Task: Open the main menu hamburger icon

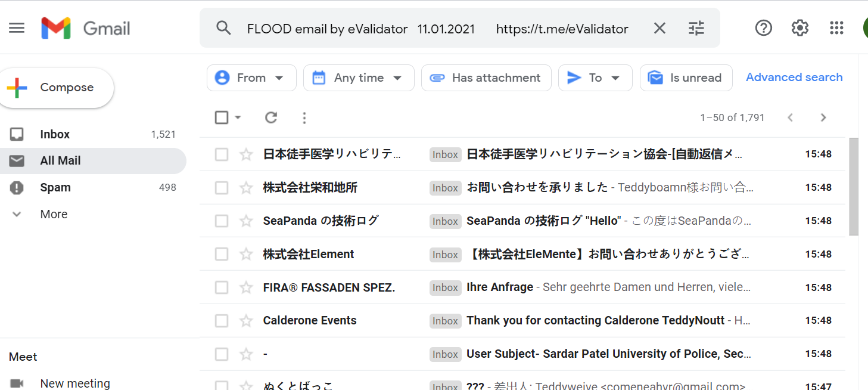Action: click(x=17, y=28)
